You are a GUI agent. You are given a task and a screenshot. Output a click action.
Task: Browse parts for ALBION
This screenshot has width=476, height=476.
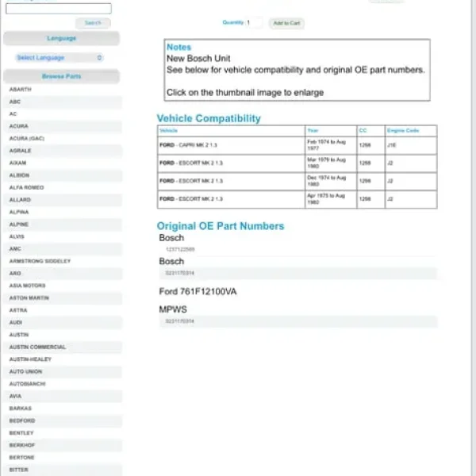coord(19,175)
